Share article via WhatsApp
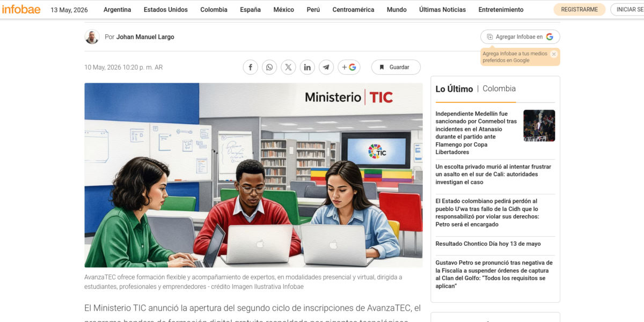Screen dimensions: 644x322 pos(269,67)
